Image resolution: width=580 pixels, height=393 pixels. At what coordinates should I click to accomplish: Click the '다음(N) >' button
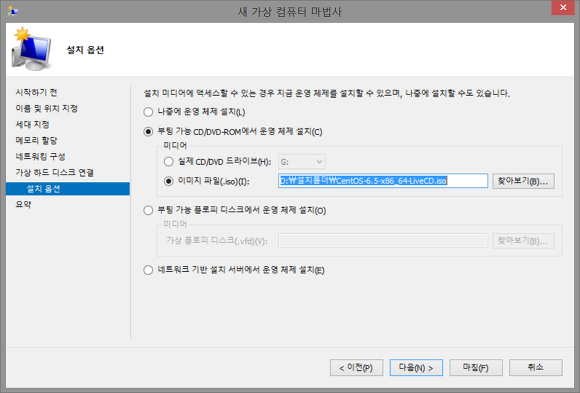click(x=416, y=367)
